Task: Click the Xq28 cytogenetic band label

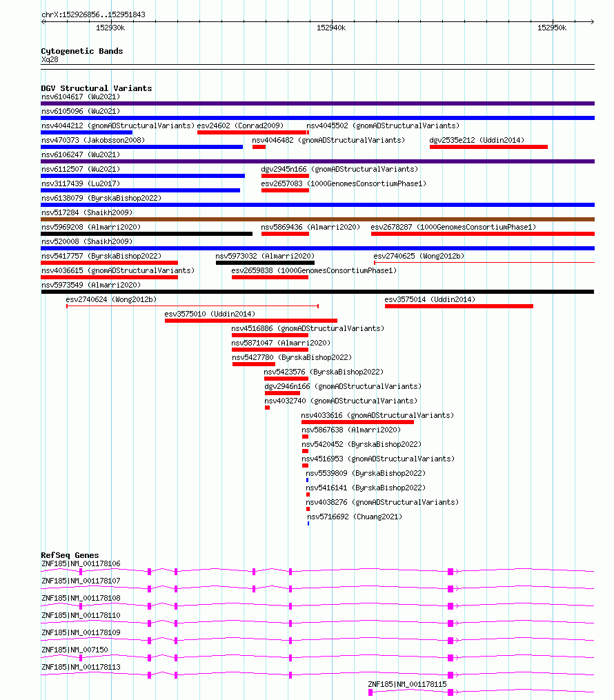Action: 50,60
